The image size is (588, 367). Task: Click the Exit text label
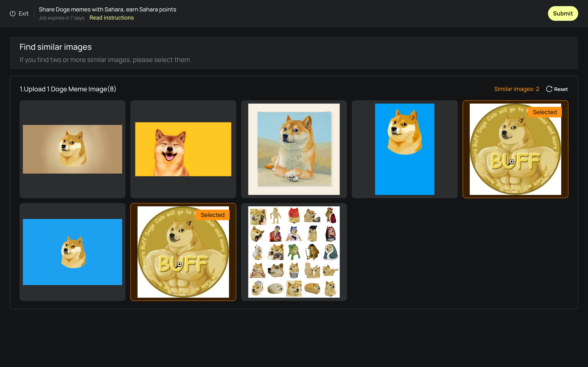pos(24,13)
